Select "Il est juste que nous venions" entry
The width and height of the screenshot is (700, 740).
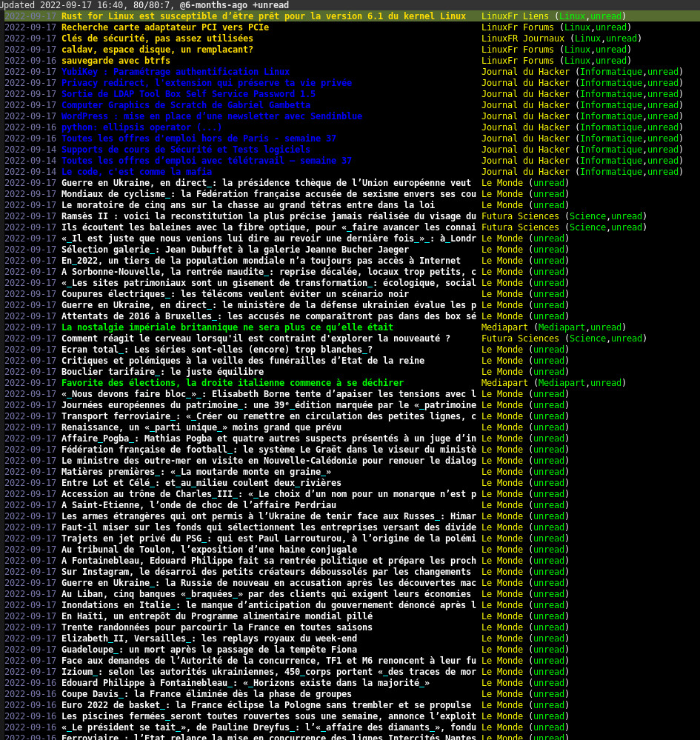point(269,239)
